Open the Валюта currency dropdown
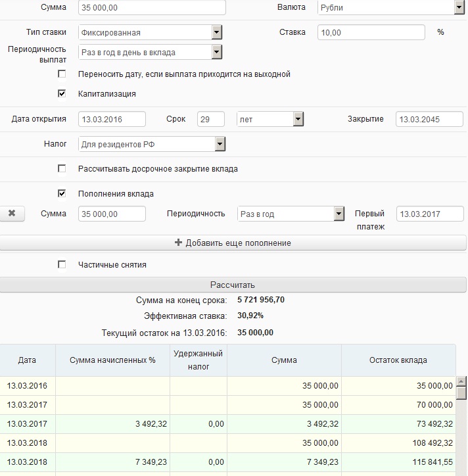Viewport: 468px width, 476px height. pyautogui.click(x=459, y=8)
